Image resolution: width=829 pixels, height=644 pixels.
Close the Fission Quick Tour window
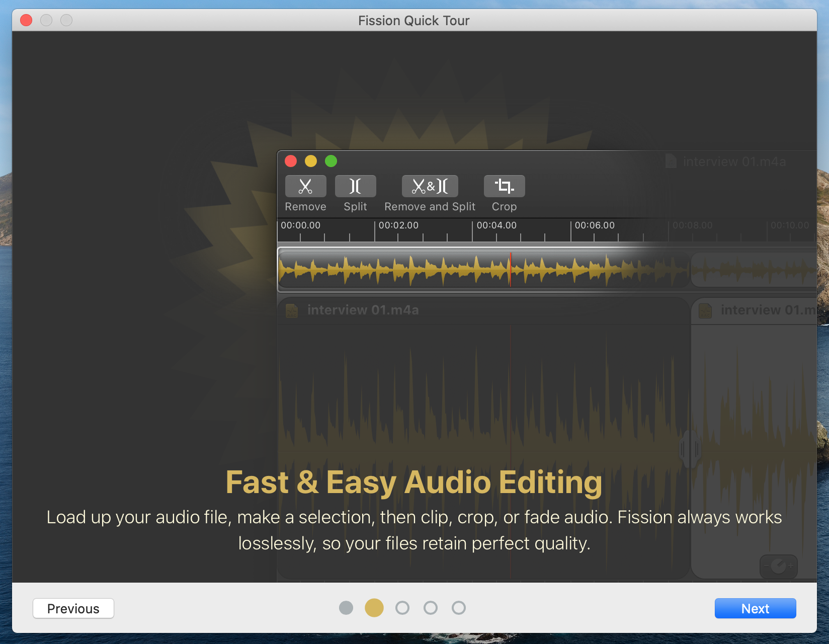point(26,20)
